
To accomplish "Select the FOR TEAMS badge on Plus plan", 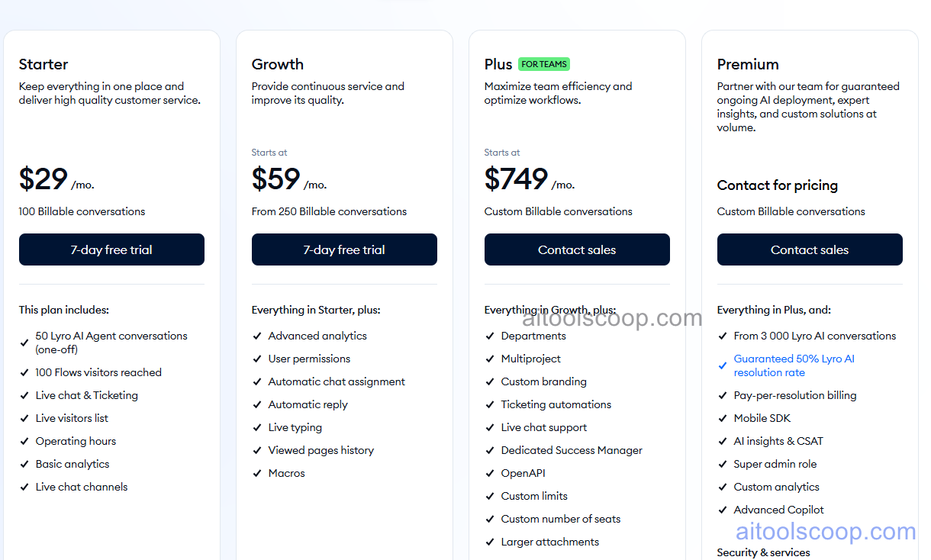I will [x=543, y=64].
